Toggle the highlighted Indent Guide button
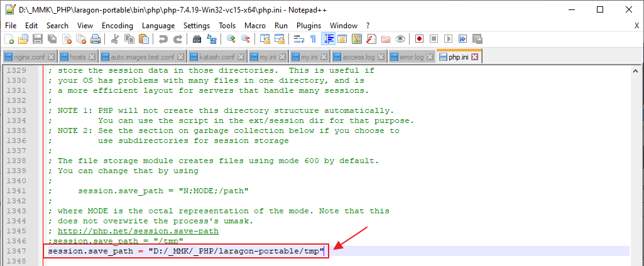This screenshot has width=644, height=266. click(x=328, y=39)
